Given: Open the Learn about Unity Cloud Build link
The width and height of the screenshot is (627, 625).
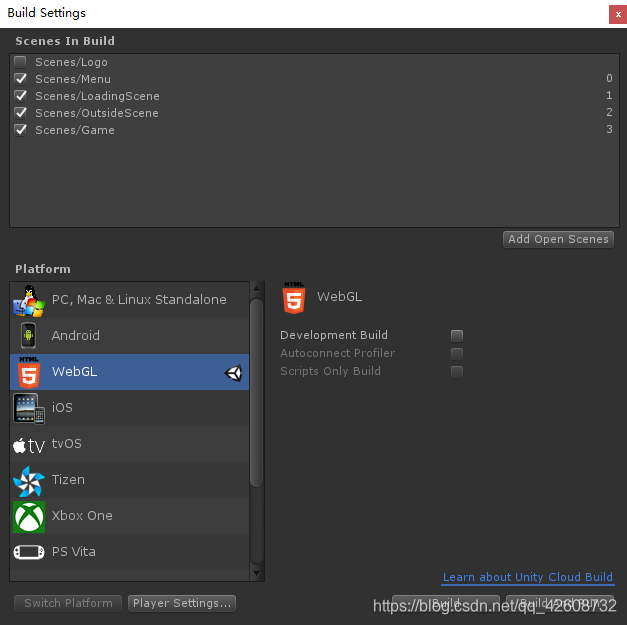Looking at the screenshot, I should pyautogui.click(x=528, y=577).
